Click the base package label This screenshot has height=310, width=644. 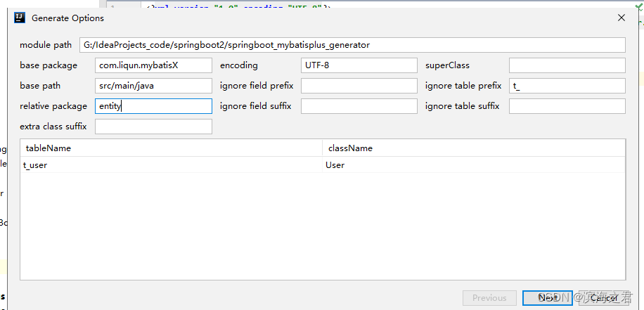click(49, 65)
